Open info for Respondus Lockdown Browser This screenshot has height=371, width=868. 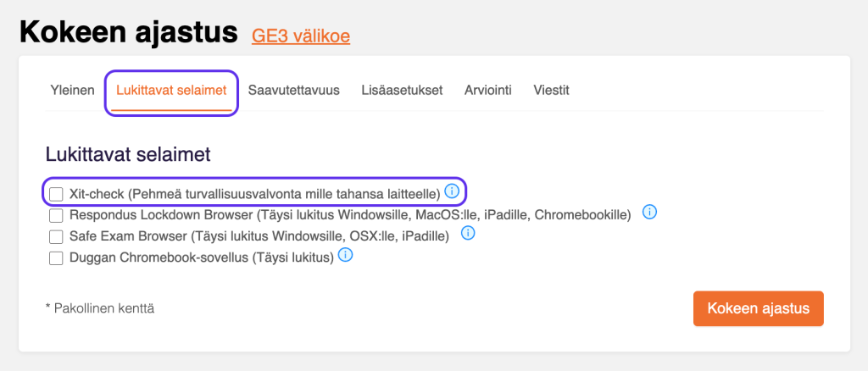click(x=649, y=213)
